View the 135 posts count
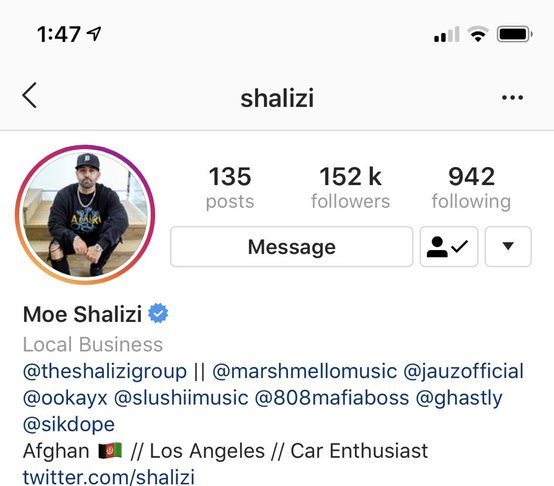 [230, 188]
